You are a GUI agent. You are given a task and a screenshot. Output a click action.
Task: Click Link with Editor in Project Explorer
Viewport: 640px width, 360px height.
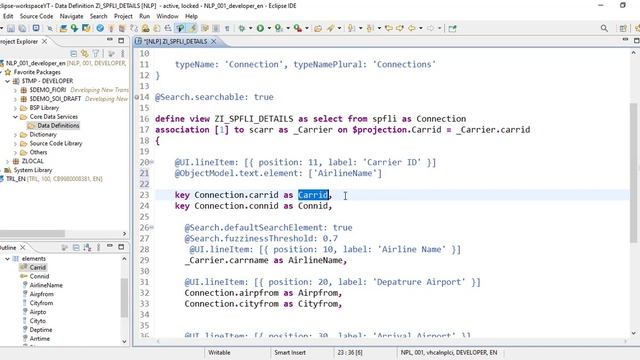point(84,53)
